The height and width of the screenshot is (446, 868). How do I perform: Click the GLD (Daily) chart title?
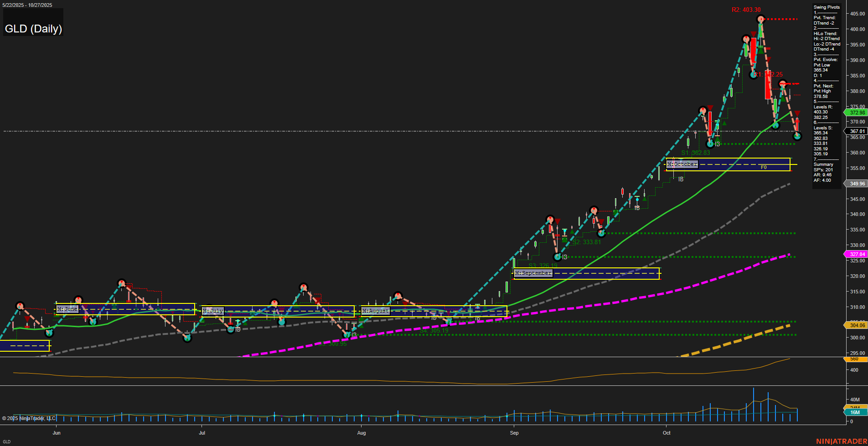[x=33, y=28]
